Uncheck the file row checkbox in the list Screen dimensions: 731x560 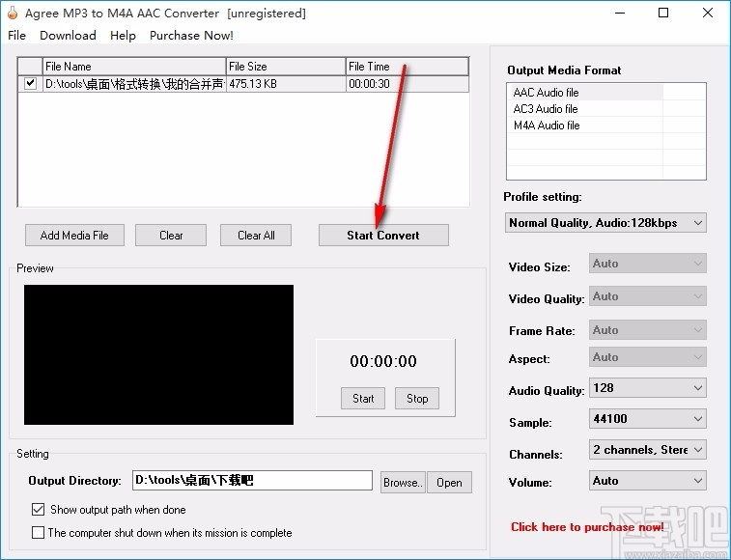31,83
